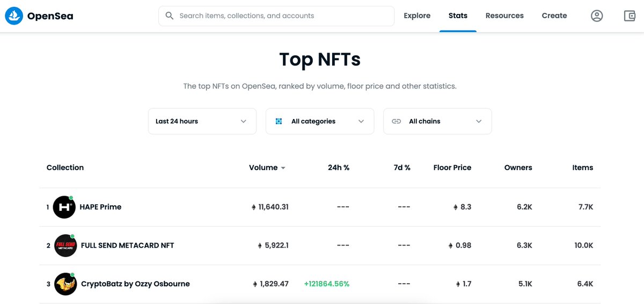Open the Last 24 hours dropdown

[202, 121]
